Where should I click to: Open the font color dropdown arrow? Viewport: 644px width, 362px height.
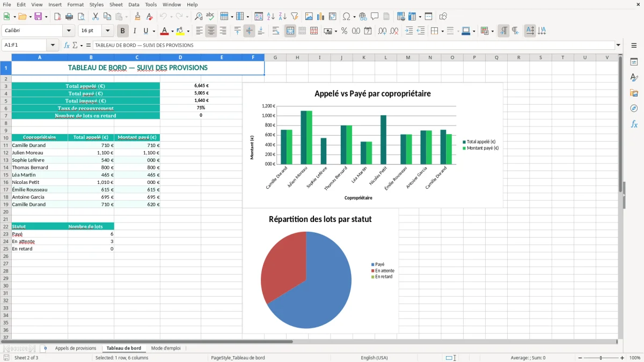click(172, 31)
